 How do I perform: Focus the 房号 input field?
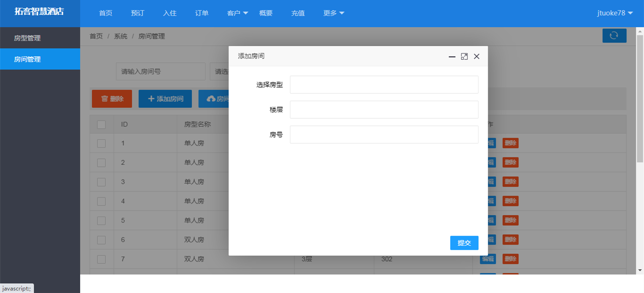click(384, 134)
